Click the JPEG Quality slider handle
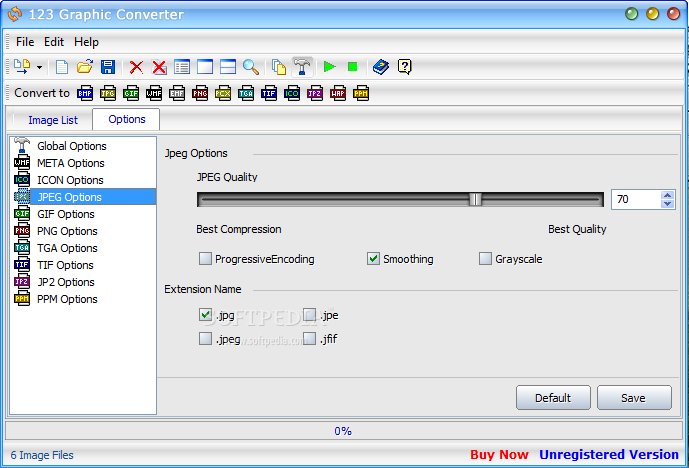The height and width of the screenshot is (468, 689). [x=475, y=200]
